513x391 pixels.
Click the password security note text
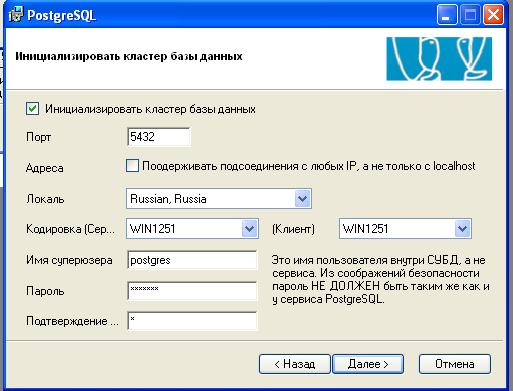point(381,279)
